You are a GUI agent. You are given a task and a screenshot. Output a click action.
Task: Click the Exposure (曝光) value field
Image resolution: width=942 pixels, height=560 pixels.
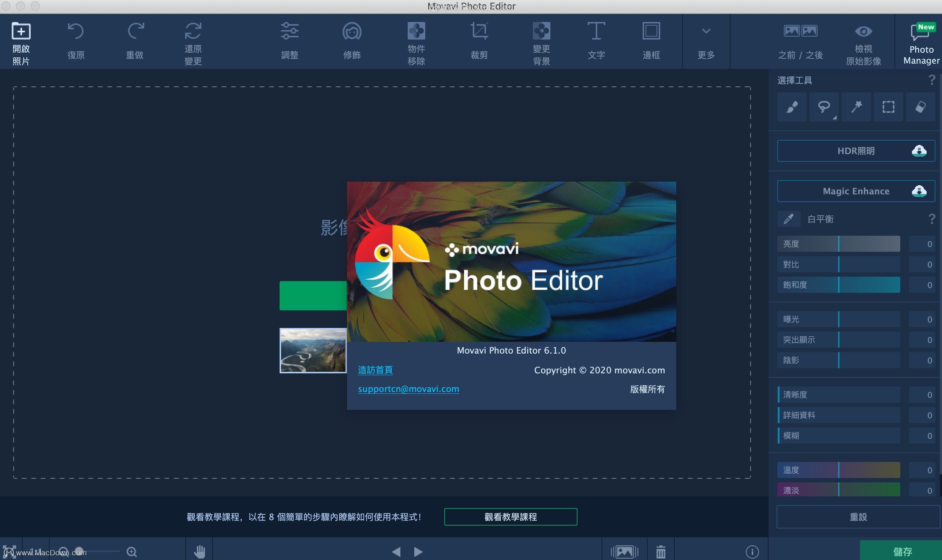coord(922,319)
